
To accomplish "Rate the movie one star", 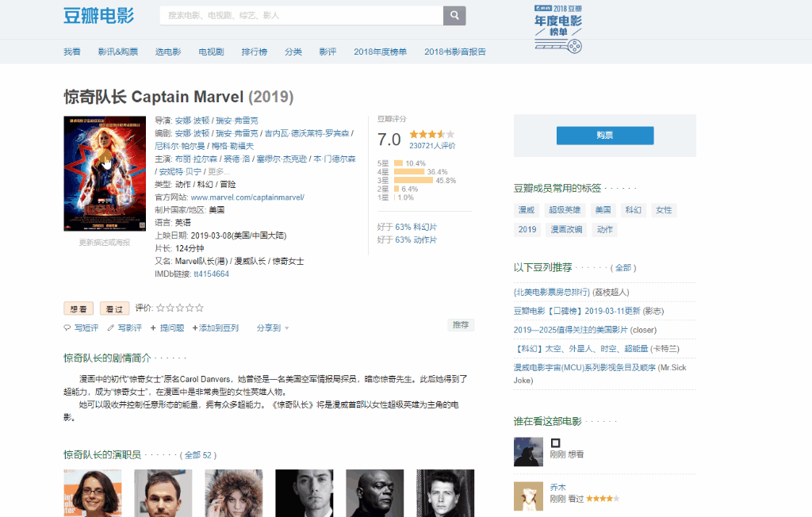I will [x=160, y=308].
